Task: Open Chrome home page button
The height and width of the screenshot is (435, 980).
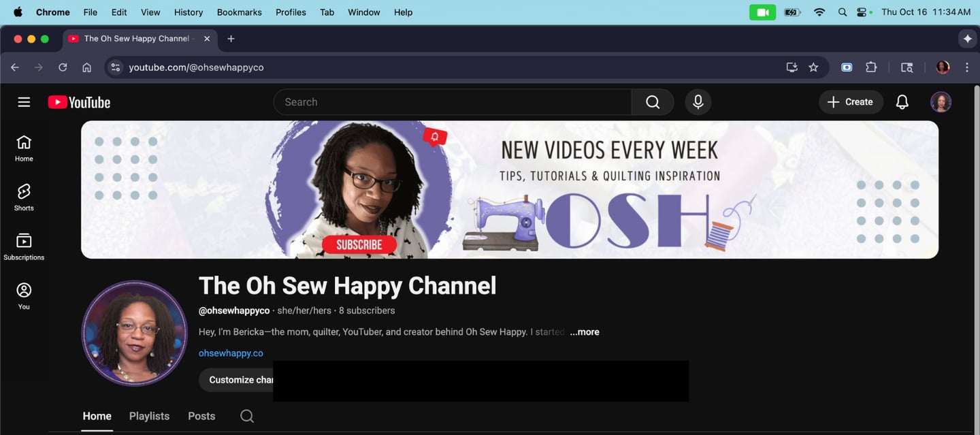Action: click(x=86, y=67)
